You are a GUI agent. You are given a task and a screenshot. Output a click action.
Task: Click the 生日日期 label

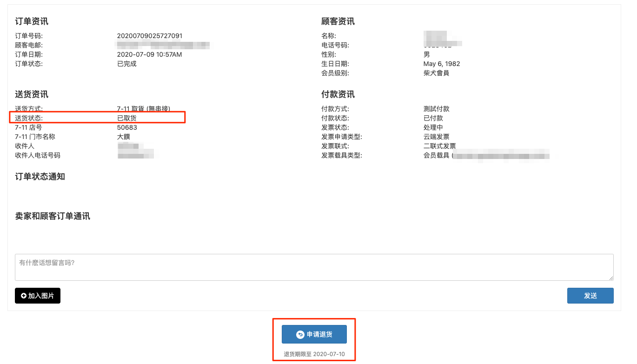tap(335, 64)
